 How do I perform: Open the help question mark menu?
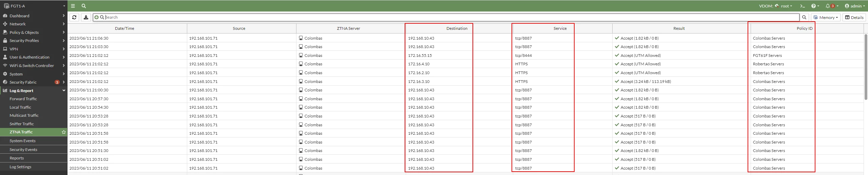pyautogui.click(x=815, y=6)
